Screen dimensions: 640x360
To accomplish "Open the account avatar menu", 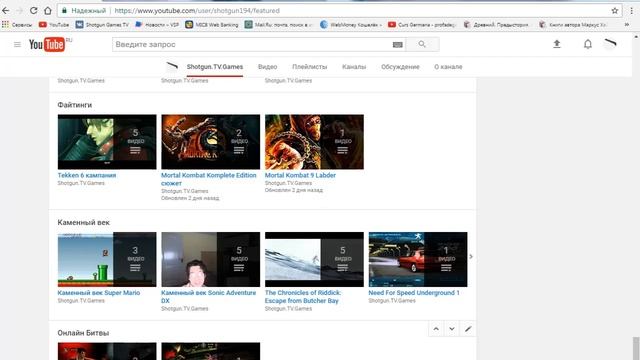I will pyautogui.click(x=610, y=44).
